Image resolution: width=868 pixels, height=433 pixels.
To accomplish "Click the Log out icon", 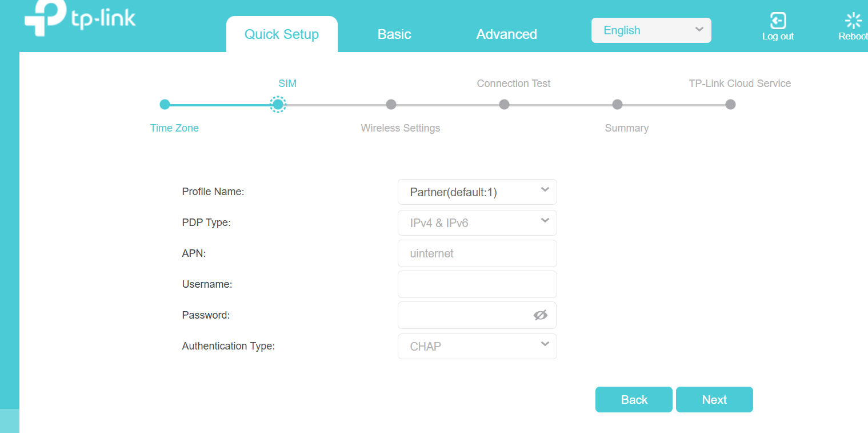I will (x=778, y=21).
